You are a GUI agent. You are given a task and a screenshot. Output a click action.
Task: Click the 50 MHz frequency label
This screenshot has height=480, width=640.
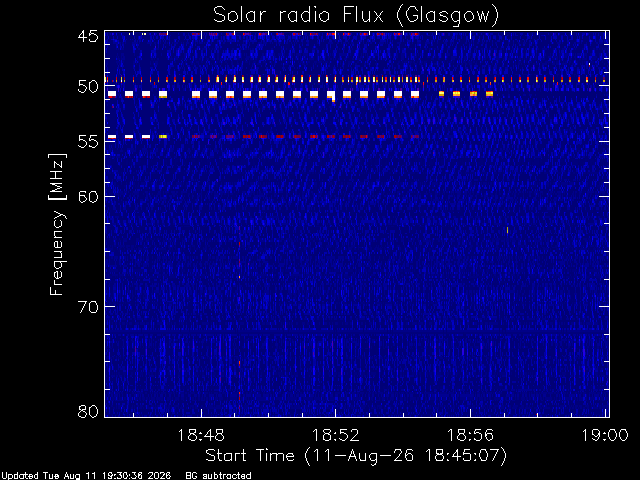pyautogui.click(x=88, y=87)
